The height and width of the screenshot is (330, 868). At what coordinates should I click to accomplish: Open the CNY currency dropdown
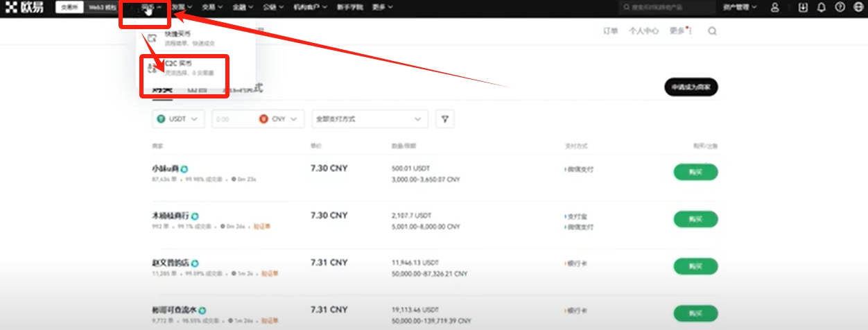point(281,119)
